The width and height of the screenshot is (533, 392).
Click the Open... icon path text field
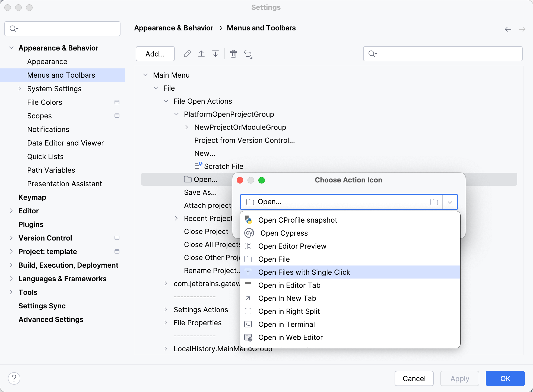341,202
